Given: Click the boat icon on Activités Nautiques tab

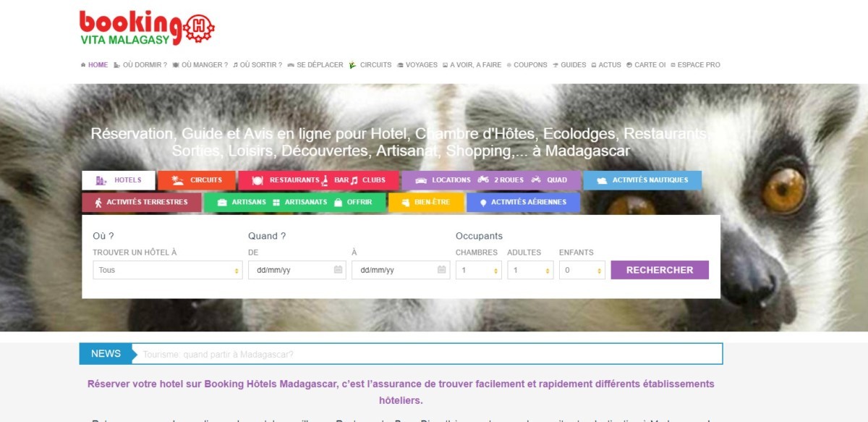Looking at the screenshot, I should (602, 180).
